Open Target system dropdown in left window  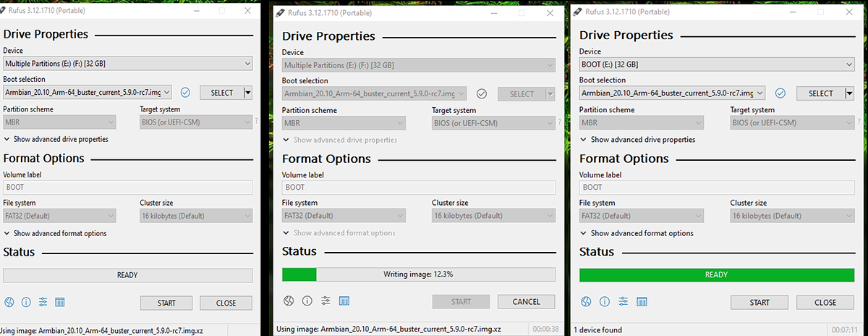point(195,122)
